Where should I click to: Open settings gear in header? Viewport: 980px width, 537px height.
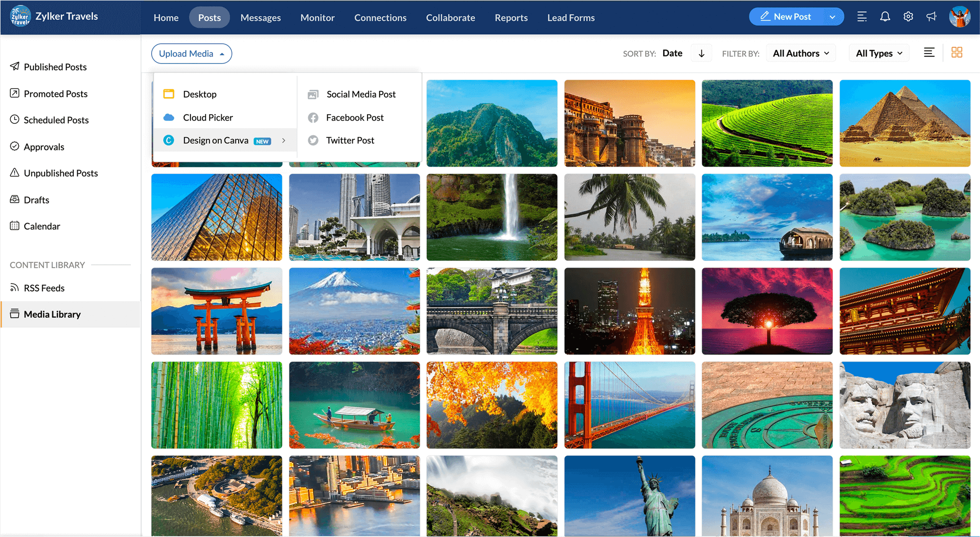tap(908, 17)
